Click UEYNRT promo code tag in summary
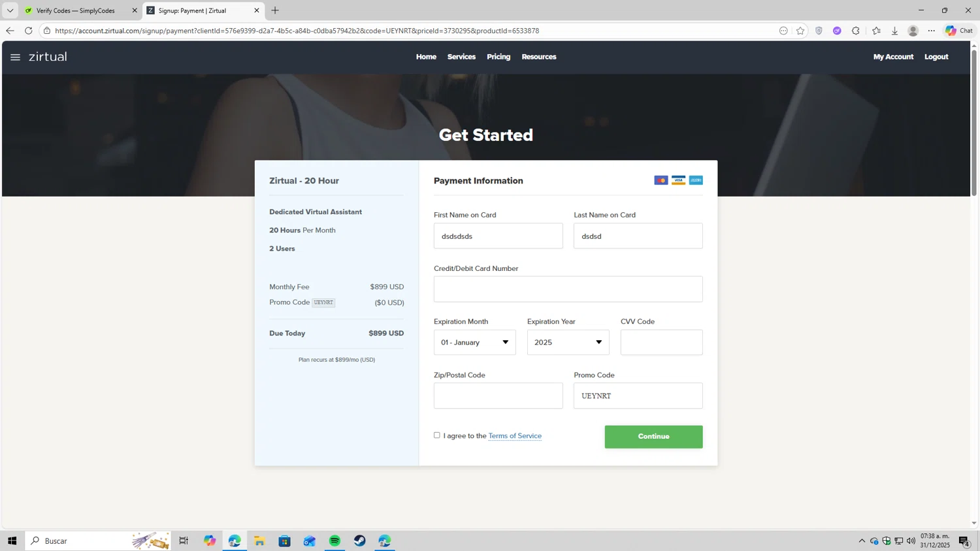The height and width of the screenshot is (551, 980). [323, 302]
